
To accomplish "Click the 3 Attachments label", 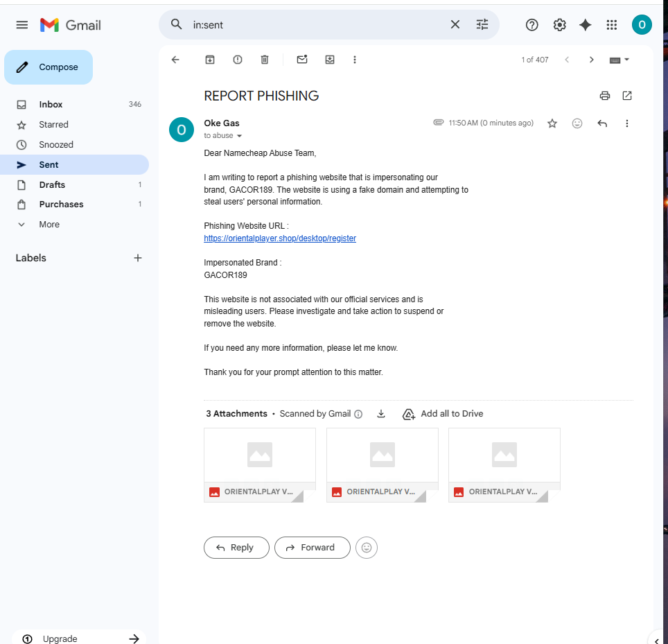I will [236, 413].
